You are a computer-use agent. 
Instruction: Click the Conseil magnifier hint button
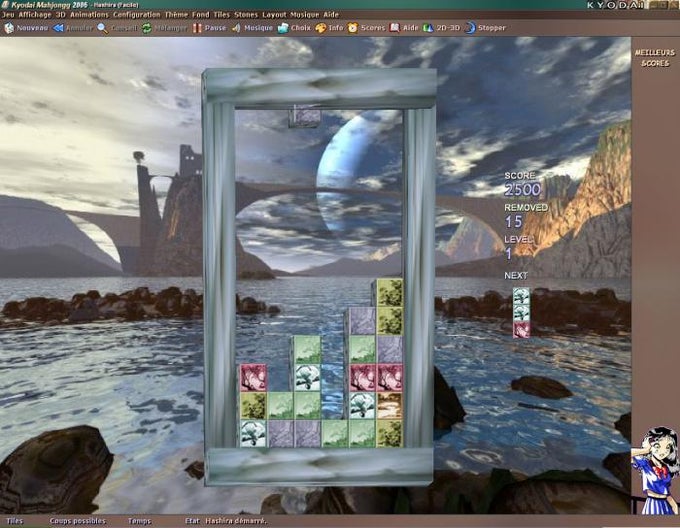pyautogui.click(x=117, y=28)
